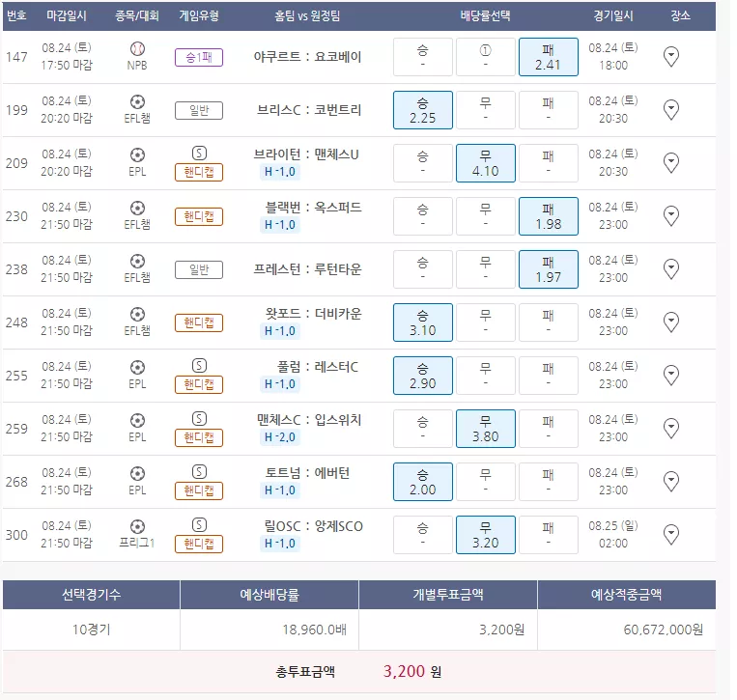737x700 pixels.
Task: Click the baseball NPB icon
Action: pos(137,48)
